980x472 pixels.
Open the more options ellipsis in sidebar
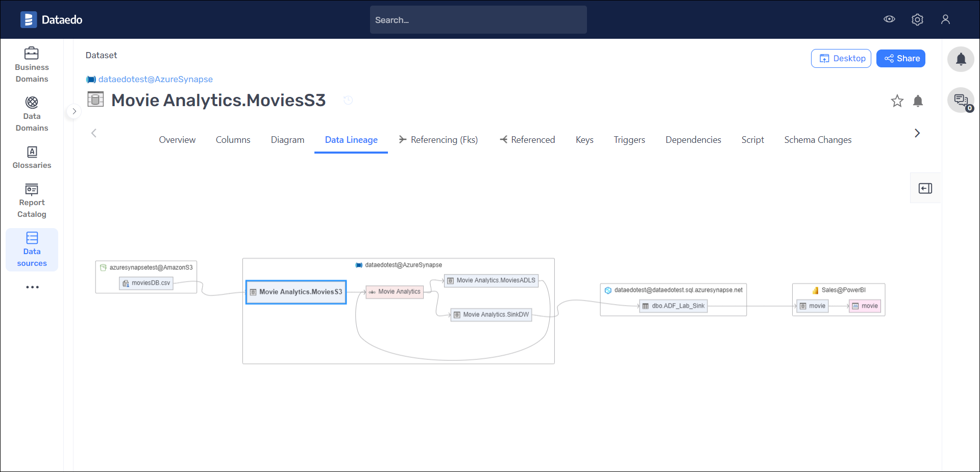pos(32,287)
